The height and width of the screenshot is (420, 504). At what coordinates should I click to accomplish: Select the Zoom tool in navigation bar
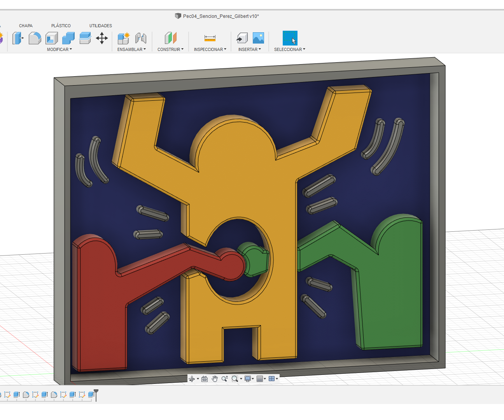224,378
